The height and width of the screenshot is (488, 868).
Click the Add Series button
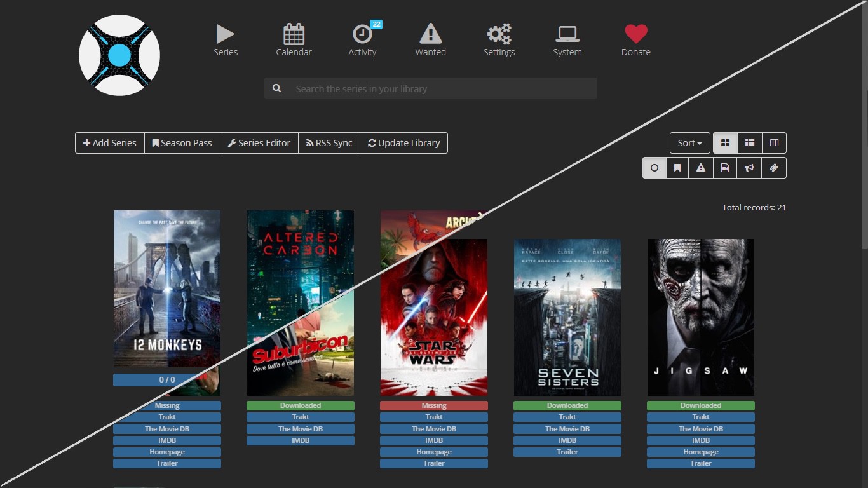(109, 142)
